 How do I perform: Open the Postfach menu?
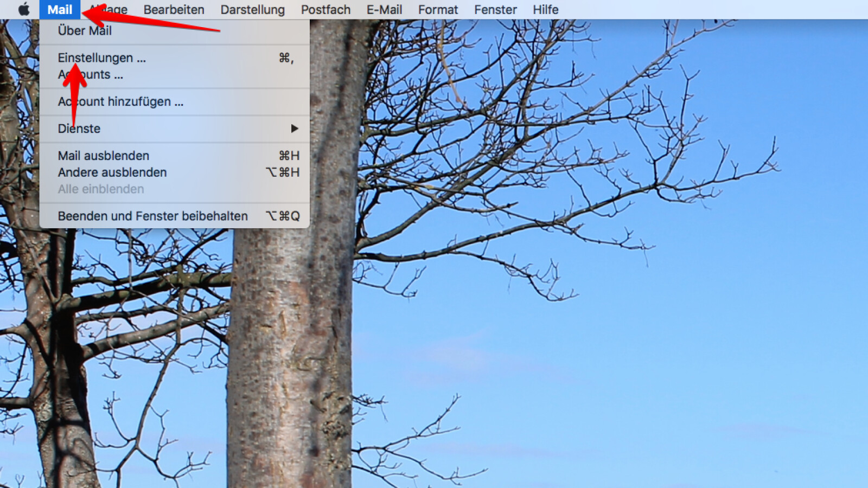point(325,10)
